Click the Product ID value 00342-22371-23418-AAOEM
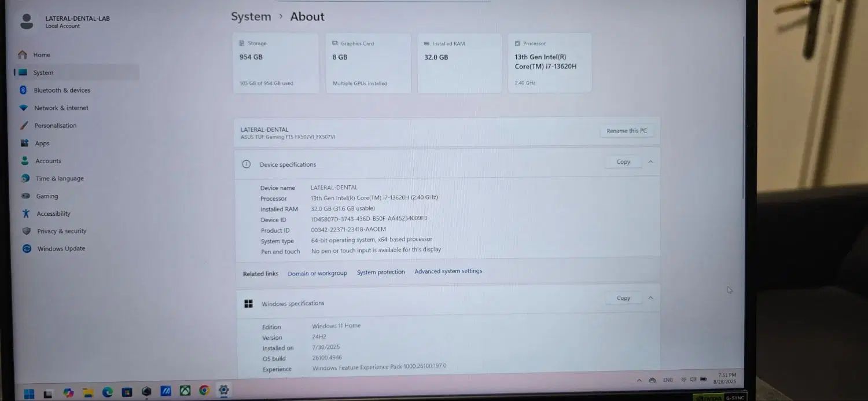868x401 pixels. click(348, 230)
